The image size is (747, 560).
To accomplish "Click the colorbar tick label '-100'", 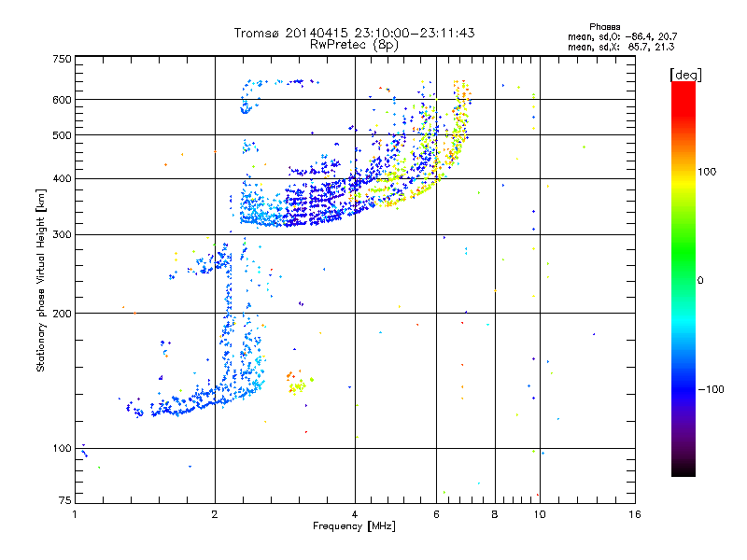I will [x=712, y=389].
